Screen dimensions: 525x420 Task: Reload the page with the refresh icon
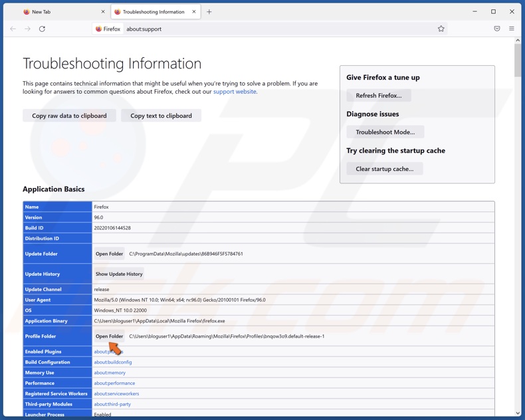pos(42,29)
